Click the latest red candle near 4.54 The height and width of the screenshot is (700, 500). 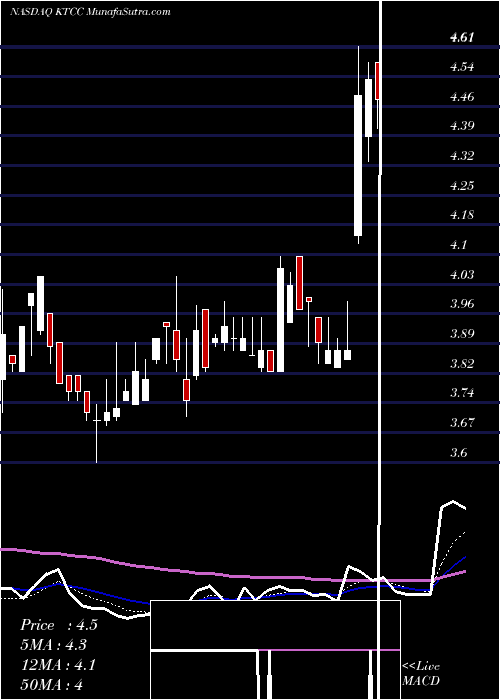coord(378,81)
